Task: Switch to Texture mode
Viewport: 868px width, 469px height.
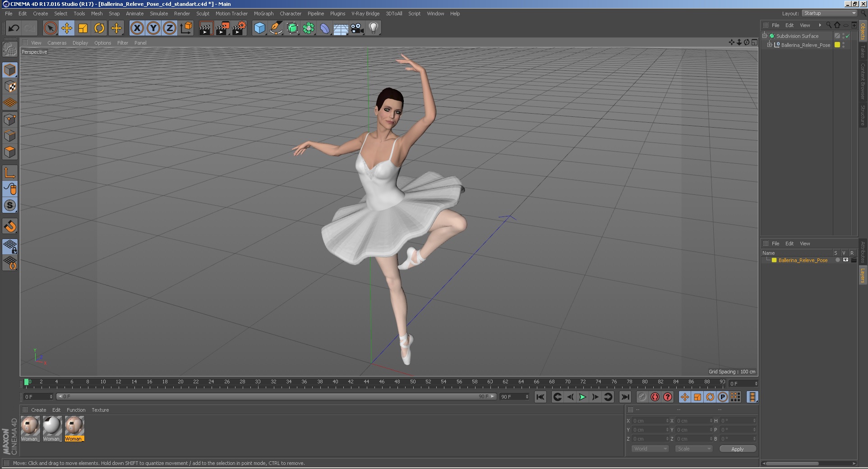Action: (10, 86)
